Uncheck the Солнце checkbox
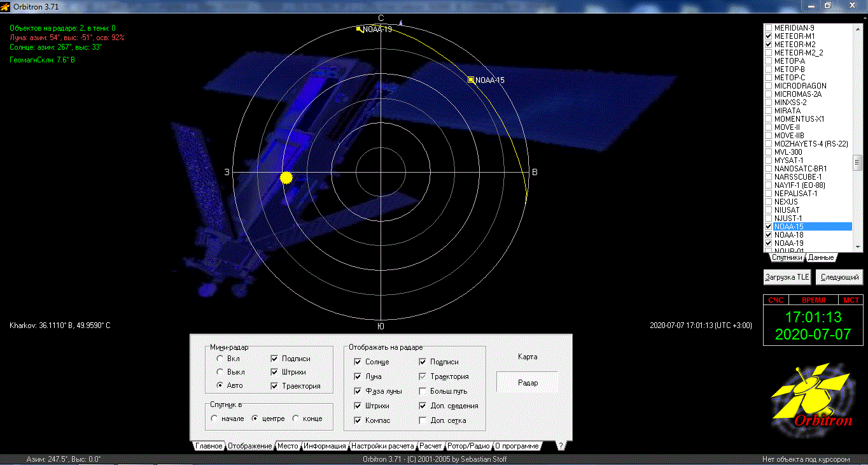Screen dimensions: 868x465 click(x=359, y=362)
